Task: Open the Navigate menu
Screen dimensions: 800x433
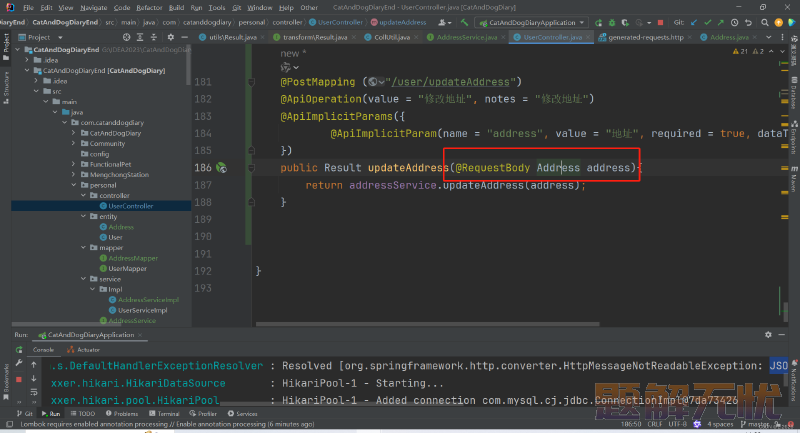Action: click(93, 8)
